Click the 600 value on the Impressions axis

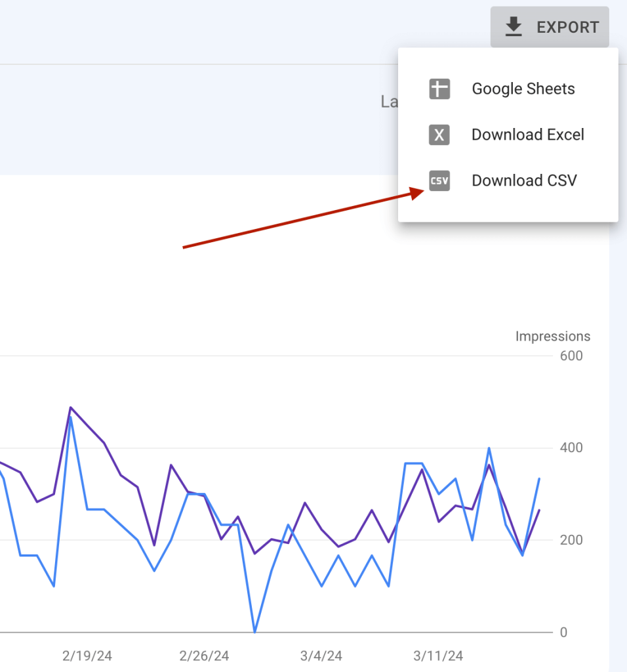[571, 356]
